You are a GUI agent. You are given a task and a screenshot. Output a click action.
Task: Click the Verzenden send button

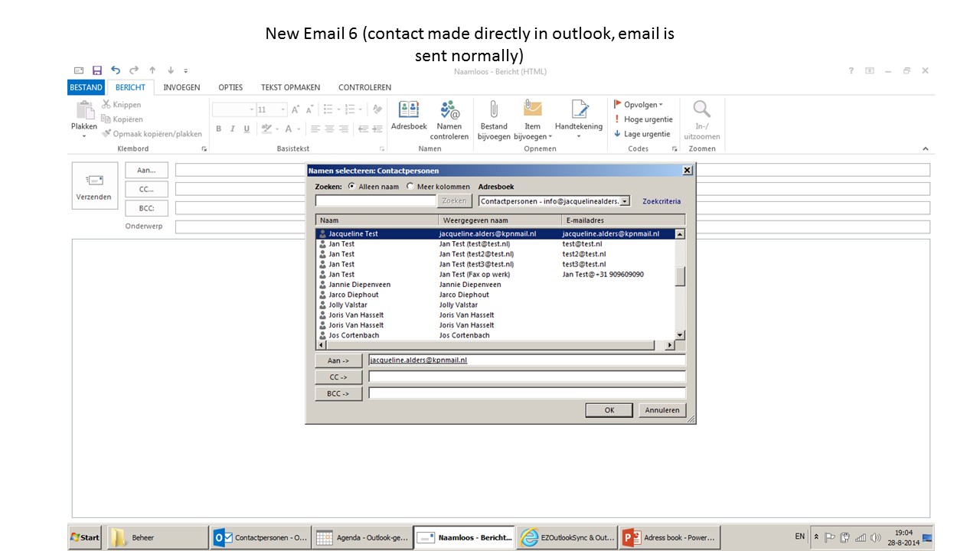point(94,187)
